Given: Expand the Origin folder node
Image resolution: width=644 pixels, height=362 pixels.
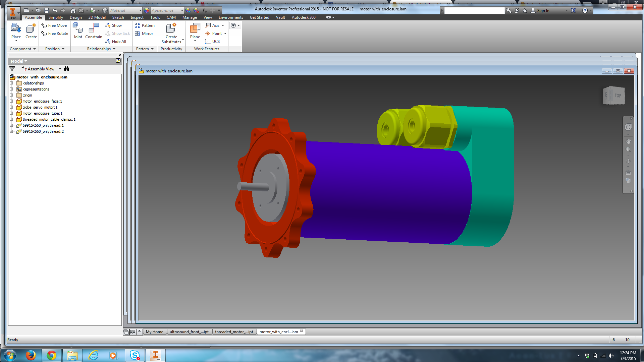Looking at the screenshot, I should click(x=11, y=95).
